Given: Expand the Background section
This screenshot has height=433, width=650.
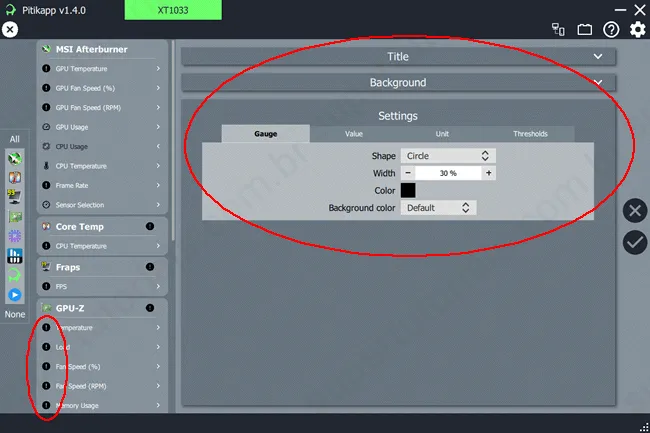Looking at the screenshot, I should pos(398,82).
